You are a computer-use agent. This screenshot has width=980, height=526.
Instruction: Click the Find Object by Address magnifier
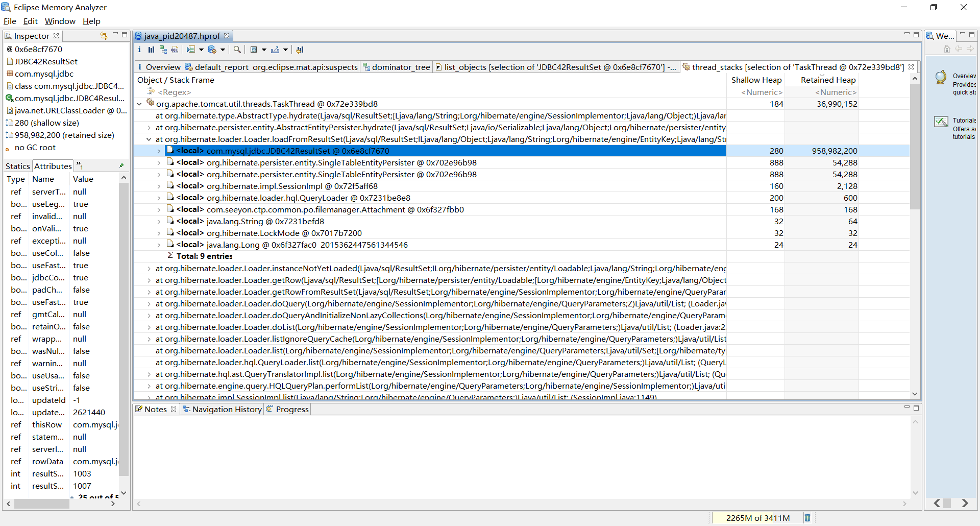click(x=237, y=50)
